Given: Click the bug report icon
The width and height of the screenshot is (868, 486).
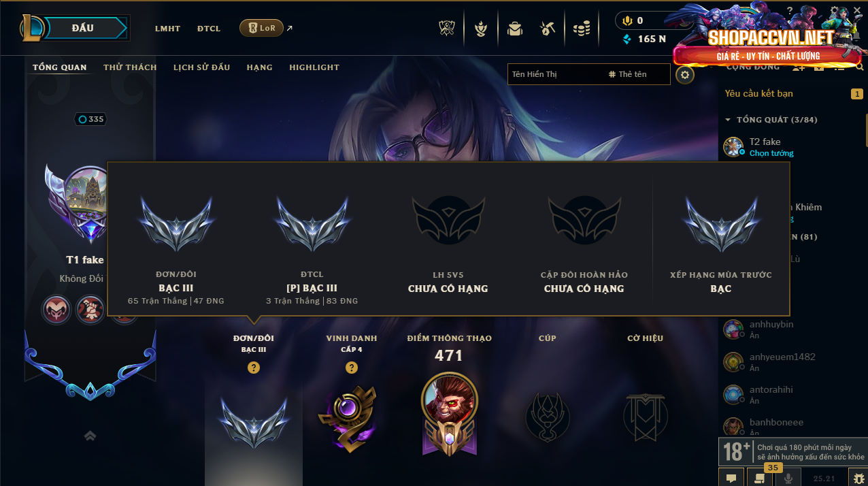Looking at the screenshot, I should [859, 479].
